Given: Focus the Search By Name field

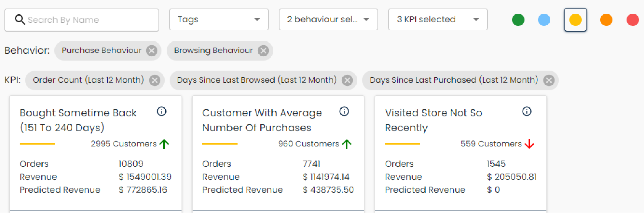Looking at the screenshot, I should pos(82,20).
